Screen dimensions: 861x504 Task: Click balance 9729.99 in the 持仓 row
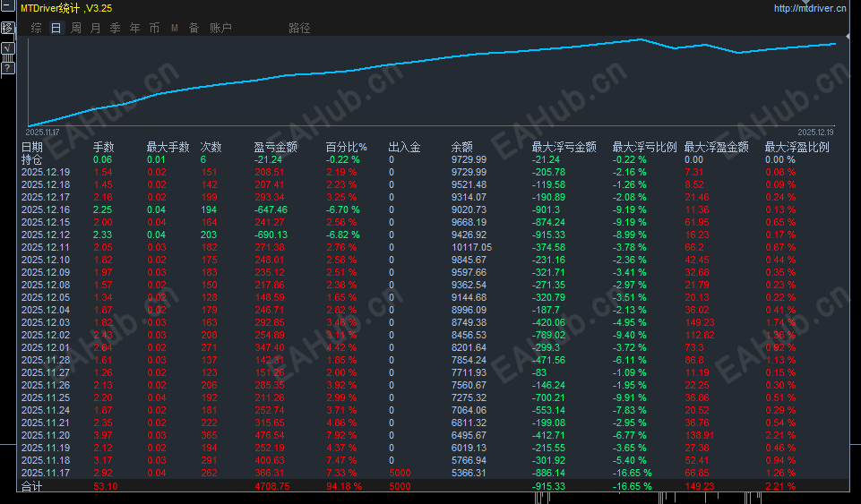coord(469,159)
